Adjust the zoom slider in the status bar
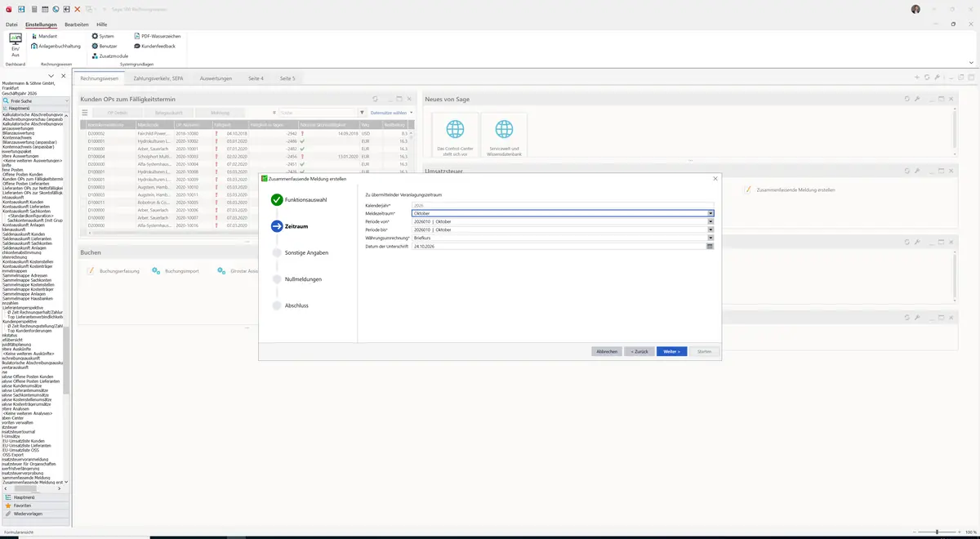The image size is (980, 539). (938, 532)
